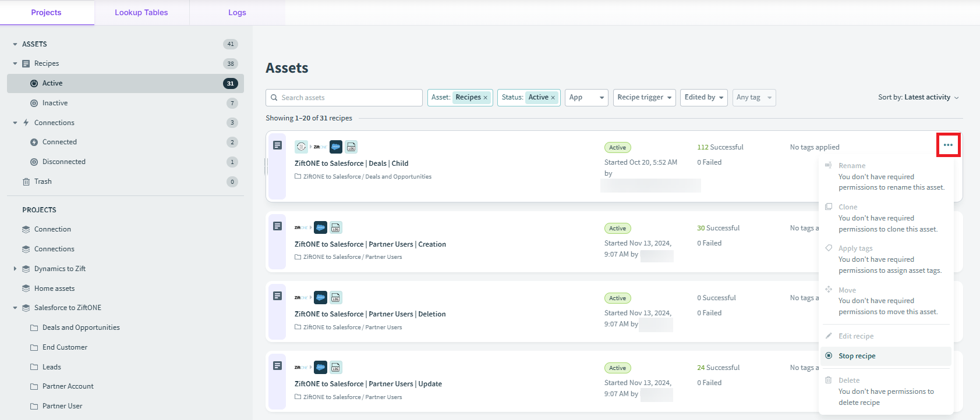This screenshot has height=420, width=980.
Task: Collapse the ASSETS section arrow
Action: coord(15,44)
